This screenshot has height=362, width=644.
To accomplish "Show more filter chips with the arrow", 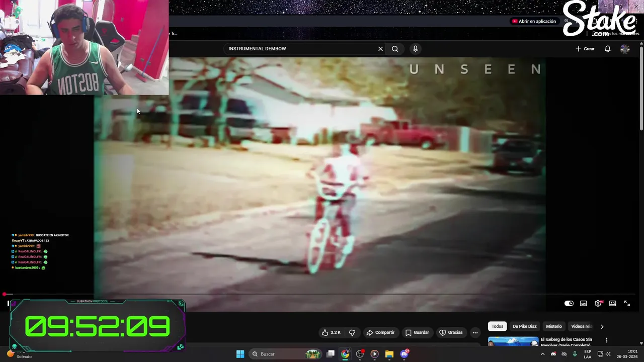I will tap(602, 326).
